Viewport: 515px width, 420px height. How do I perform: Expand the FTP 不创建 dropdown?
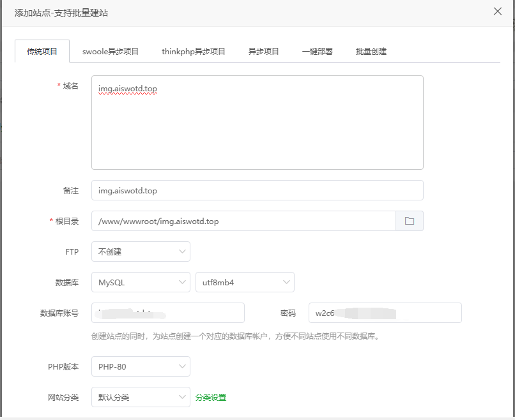click(x=141, y=251)
